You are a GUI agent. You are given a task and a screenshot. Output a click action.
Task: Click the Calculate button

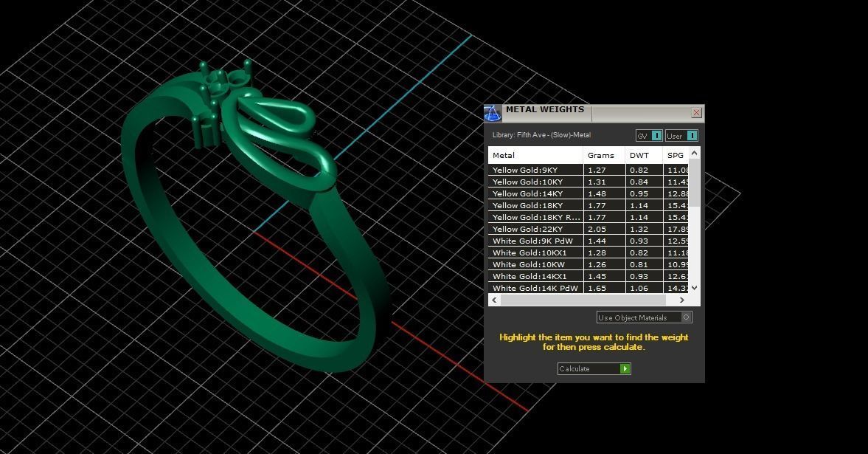(x=594, y=368)
